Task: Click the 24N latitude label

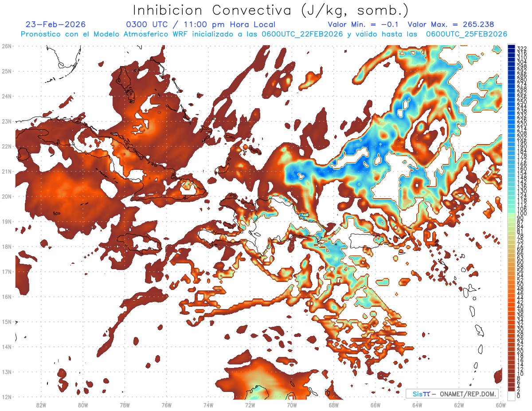Action: (x=6, y=96)
